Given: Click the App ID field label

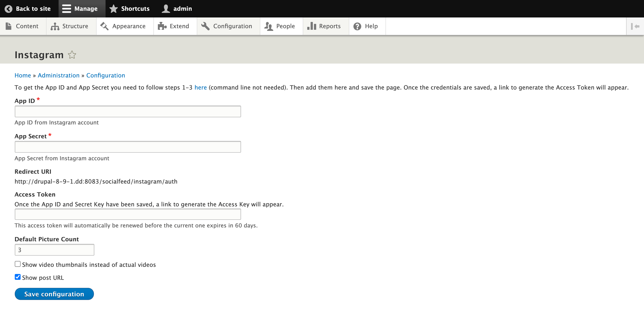Looking at the screenshot, I should point(25,101).
